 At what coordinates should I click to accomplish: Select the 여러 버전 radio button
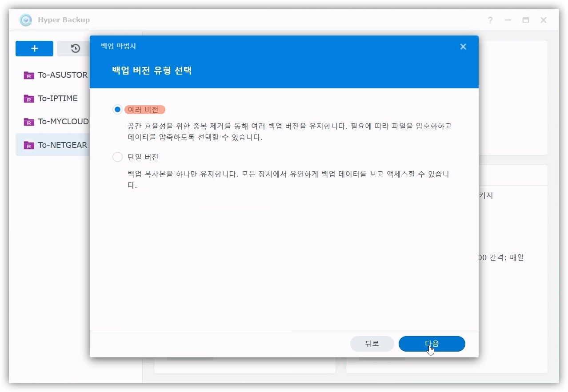point(117,110)
